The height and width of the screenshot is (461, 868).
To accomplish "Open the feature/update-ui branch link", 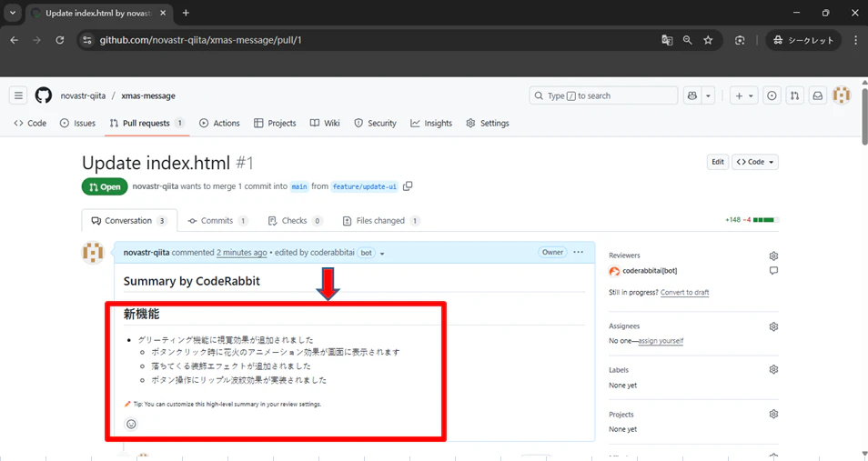I will [x=365, y=186].
